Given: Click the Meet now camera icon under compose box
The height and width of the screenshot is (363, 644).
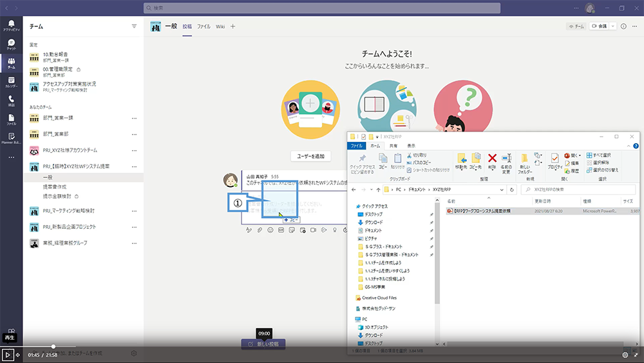Looking at the screenshot, I should (314, 230).
